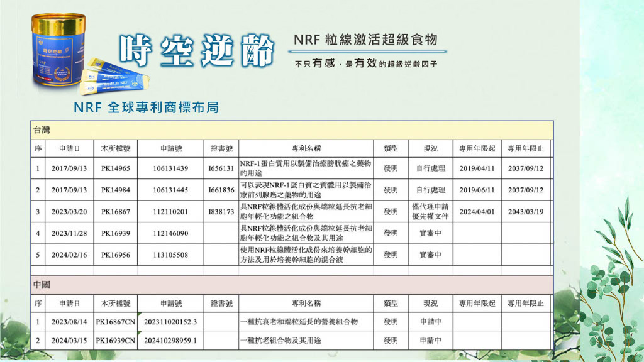Click Taiwan table 專利名稱 column header
This screenshot has height=362, width=644.
click(x=306, y=148)
